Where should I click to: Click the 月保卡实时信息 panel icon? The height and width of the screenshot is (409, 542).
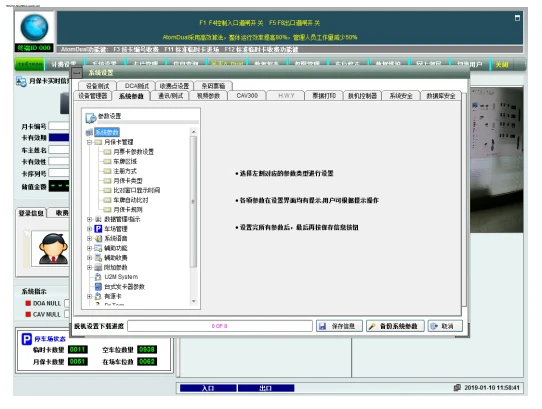tap(21, 82)
